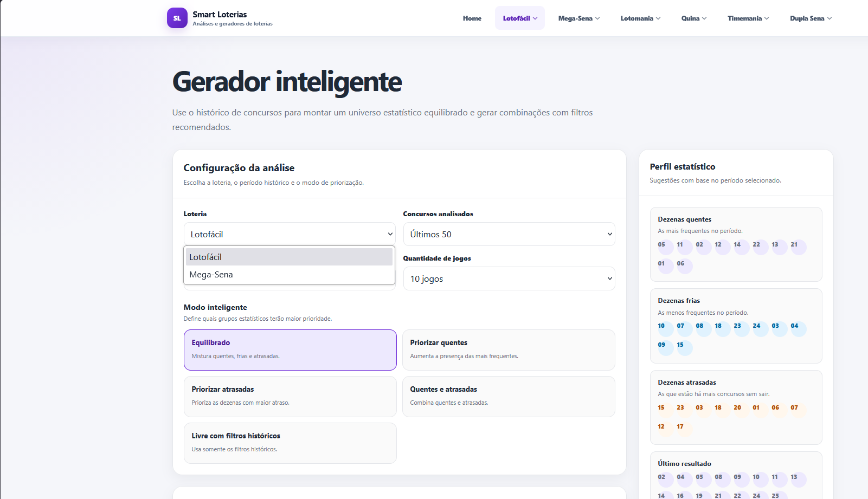This screenshot has width=868, height=499.
Task: Click hot number 05 ball
Action: click(x=665, y=247)
